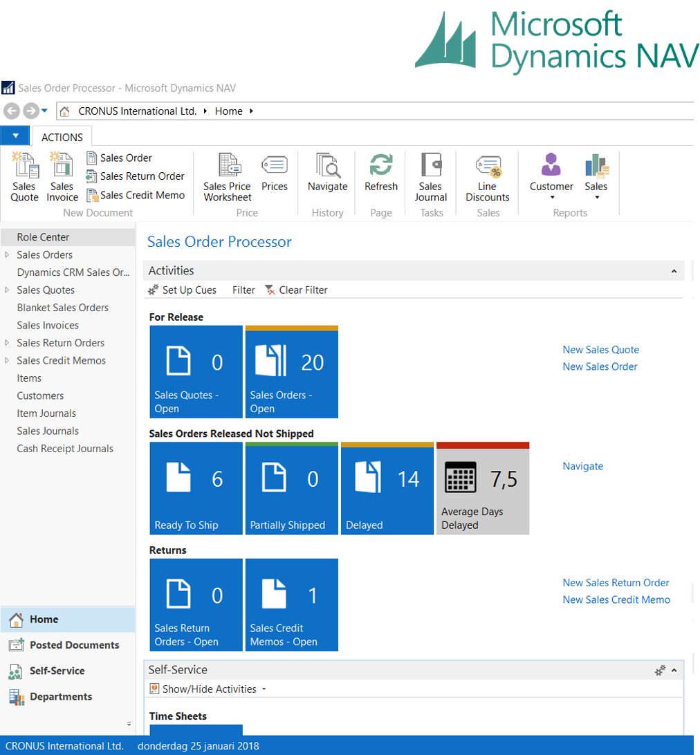Expand the Sales Credit Memos node

pyautogui.click(x=7, y=360)
